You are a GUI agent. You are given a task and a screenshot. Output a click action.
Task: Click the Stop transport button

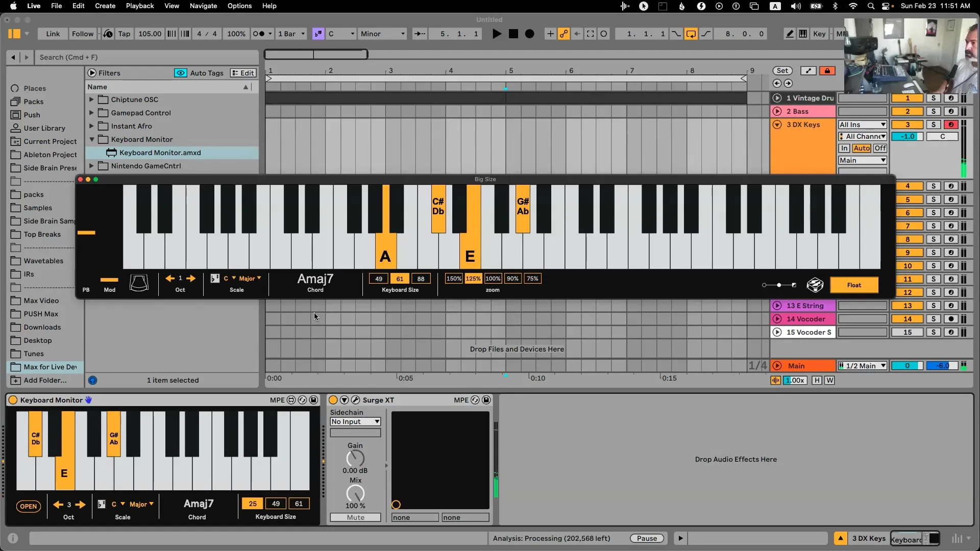pos(513,34)
